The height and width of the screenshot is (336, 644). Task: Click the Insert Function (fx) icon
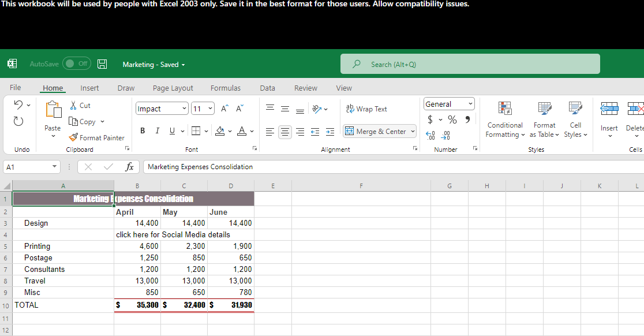tap(130, 166)
